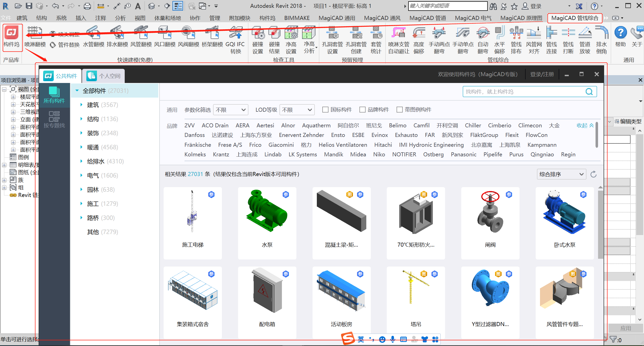Check the 品牌构件 checkbox
This screenshot has width=644, height=346.
[363, 110]
